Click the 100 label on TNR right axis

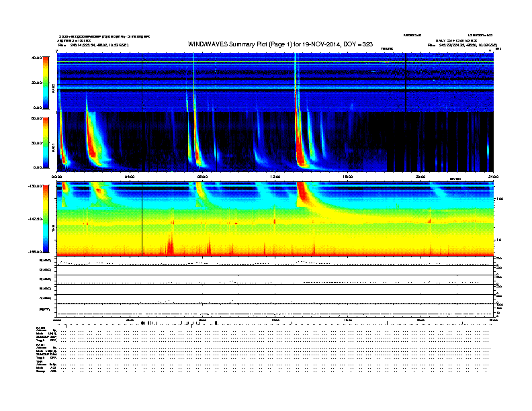[x=500, y=199]
